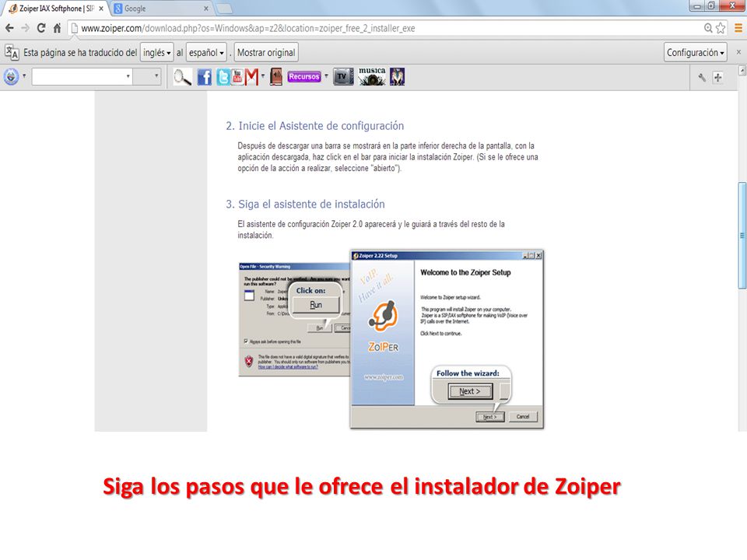The height and width of the screenshot is (560, 747).
Task: Close the Google tab
Action: [x=205, y=9]
